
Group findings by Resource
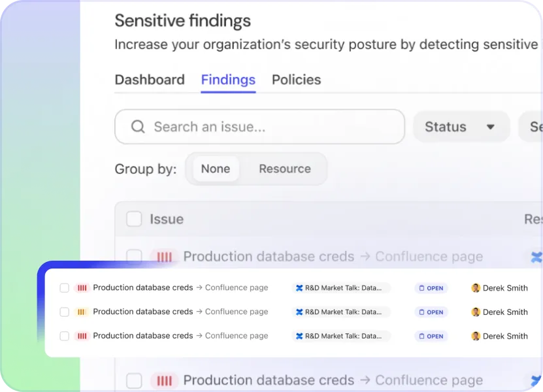pos(284,169)
